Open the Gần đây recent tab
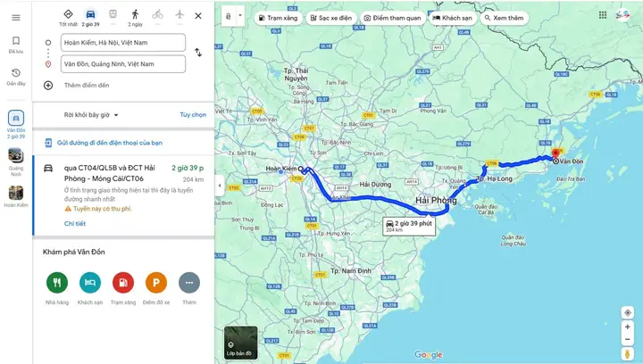This screenshot has height=364, width=643. tap(15, 75)
